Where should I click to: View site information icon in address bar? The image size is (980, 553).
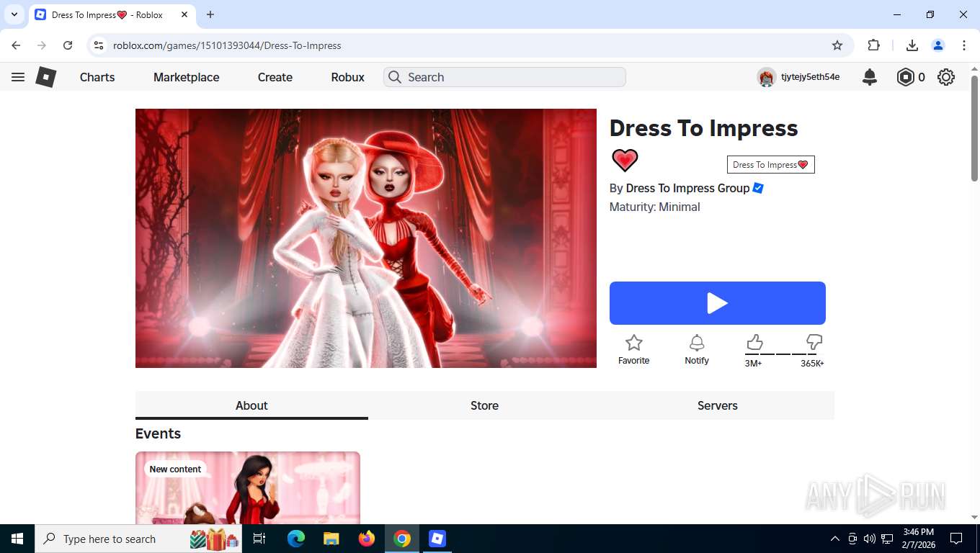coord(99,45)
